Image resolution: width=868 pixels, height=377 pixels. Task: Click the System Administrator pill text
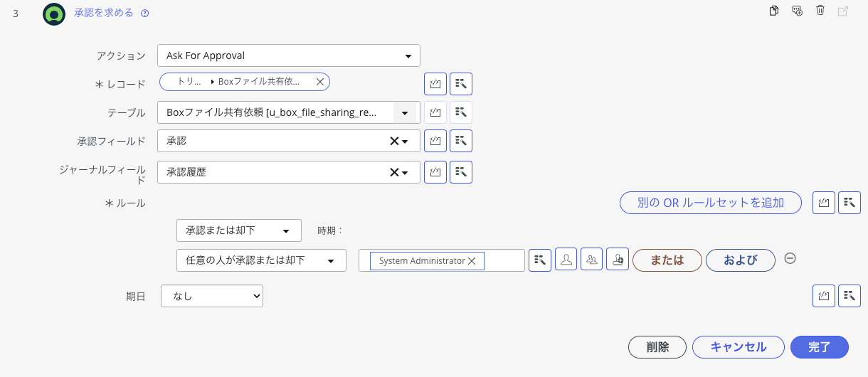point(422,261)
